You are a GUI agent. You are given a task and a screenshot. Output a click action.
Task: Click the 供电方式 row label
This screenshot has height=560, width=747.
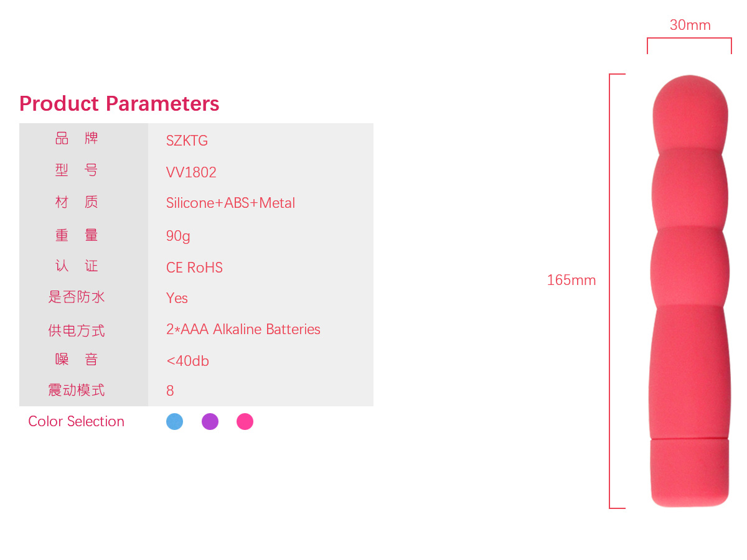(77, 330)
